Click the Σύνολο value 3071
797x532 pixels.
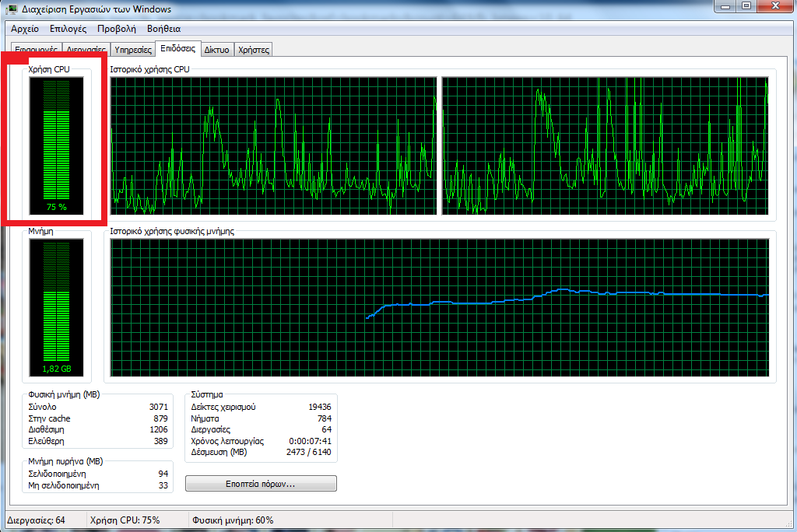click(x=159, y=407)
